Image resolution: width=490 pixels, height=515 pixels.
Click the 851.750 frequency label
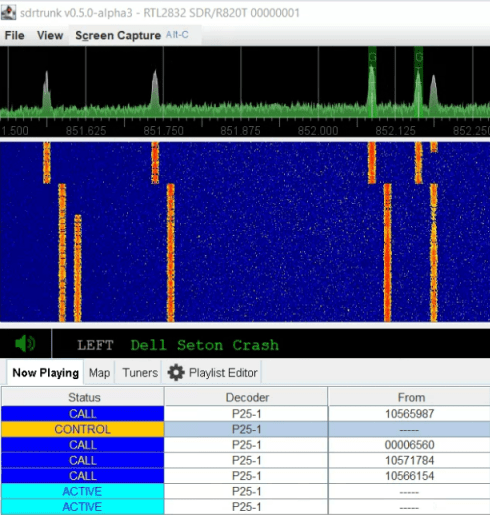pos(163,131)
